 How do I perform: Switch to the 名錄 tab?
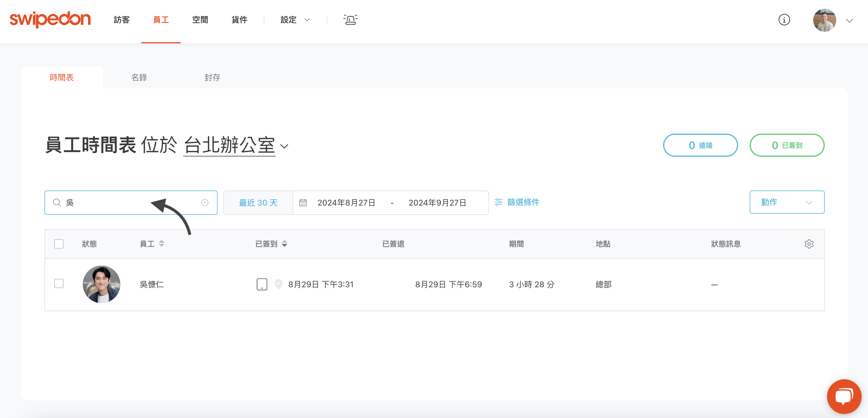[139, 78]
